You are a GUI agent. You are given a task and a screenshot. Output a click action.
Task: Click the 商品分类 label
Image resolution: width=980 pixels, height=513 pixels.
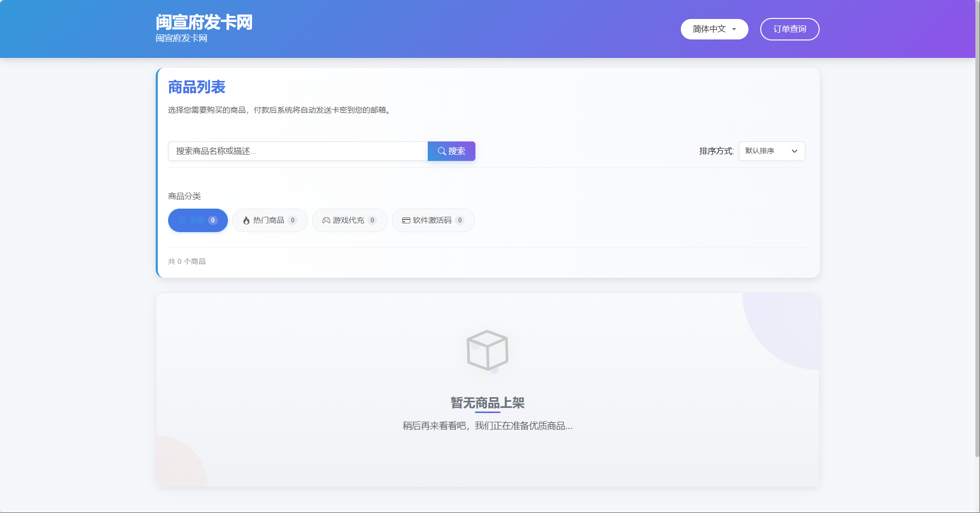pyautogui.click(x=184, y=196)
